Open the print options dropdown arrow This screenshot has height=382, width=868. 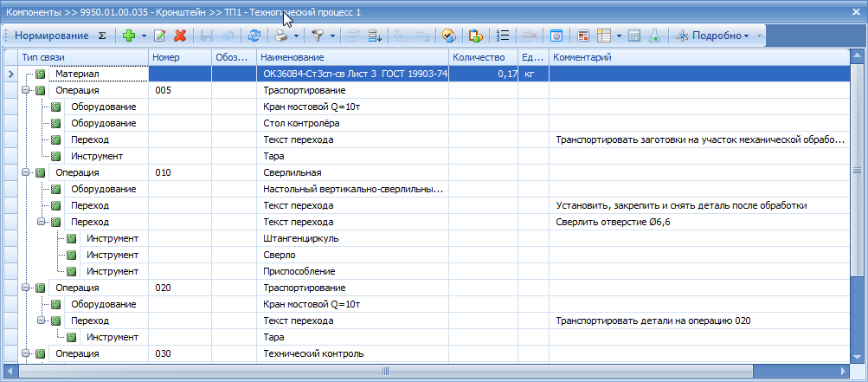click(296, 36)
